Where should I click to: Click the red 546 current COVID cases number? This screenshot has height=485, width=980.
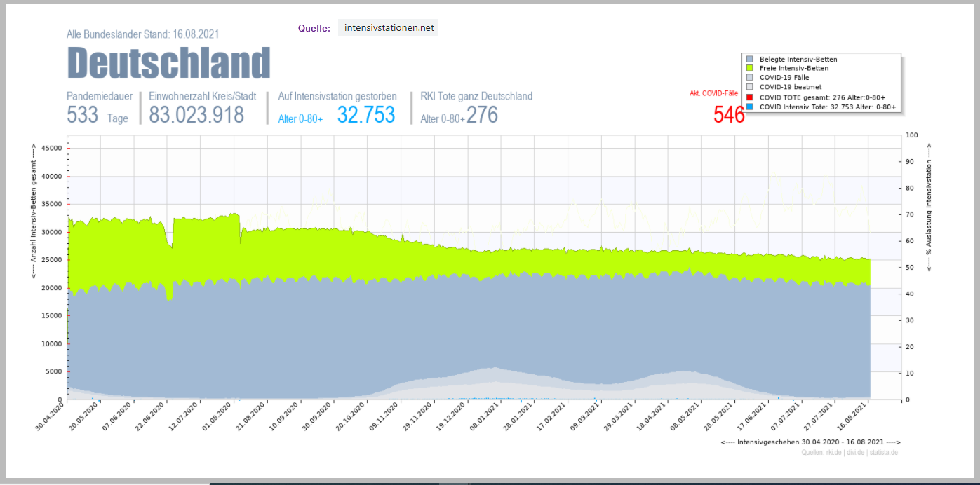coord(729,115)
